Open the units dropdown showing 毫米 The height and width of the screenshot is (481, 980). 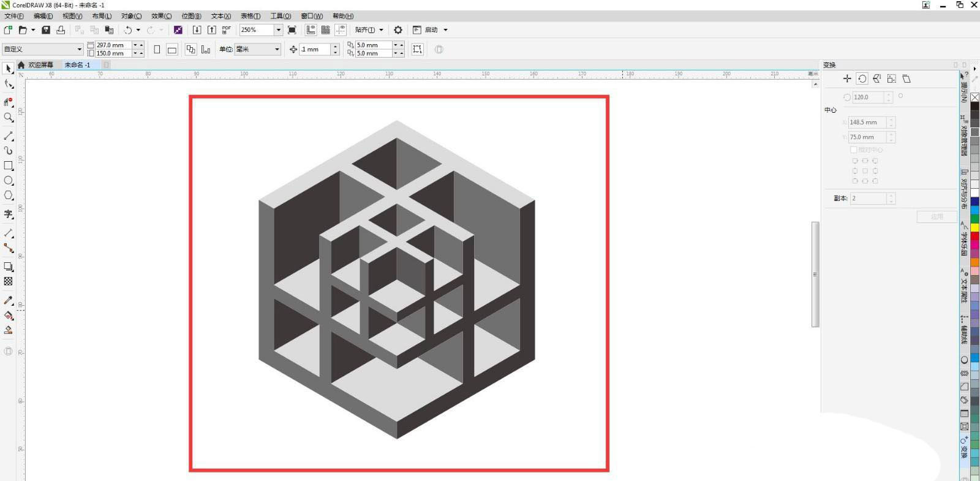point(277,50)
